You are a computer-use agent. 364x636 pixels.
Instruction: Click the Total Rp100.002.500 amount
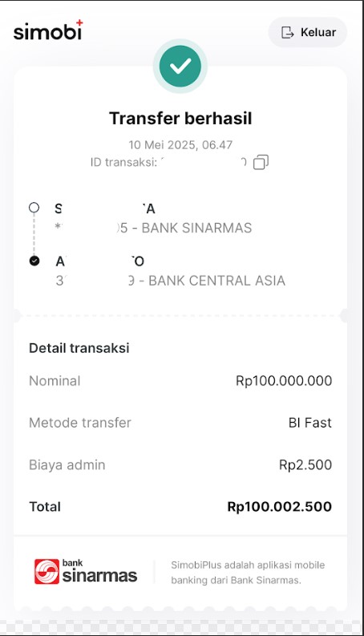pyautogui.click(x=280, y=507)
